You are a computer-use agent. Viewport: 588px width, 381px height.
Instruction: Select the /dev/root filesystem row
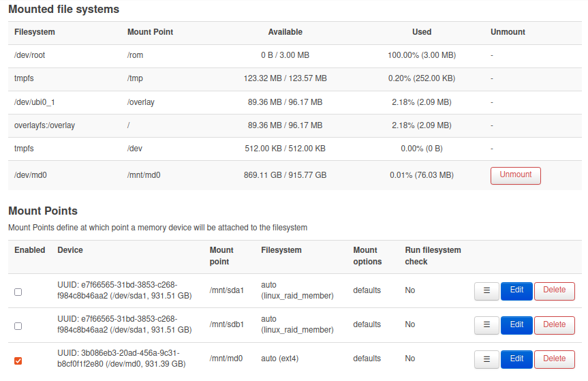tap(295, 55)
